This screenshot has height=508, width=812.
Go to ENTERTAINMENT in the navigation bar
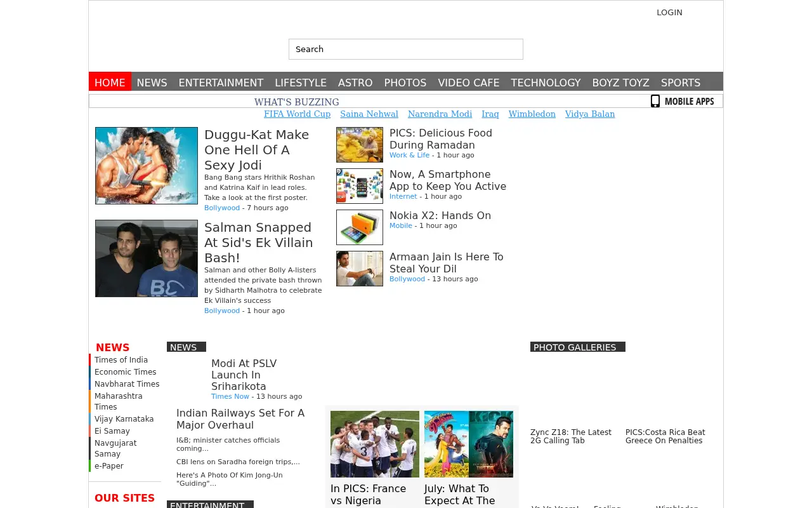[221, 83]
